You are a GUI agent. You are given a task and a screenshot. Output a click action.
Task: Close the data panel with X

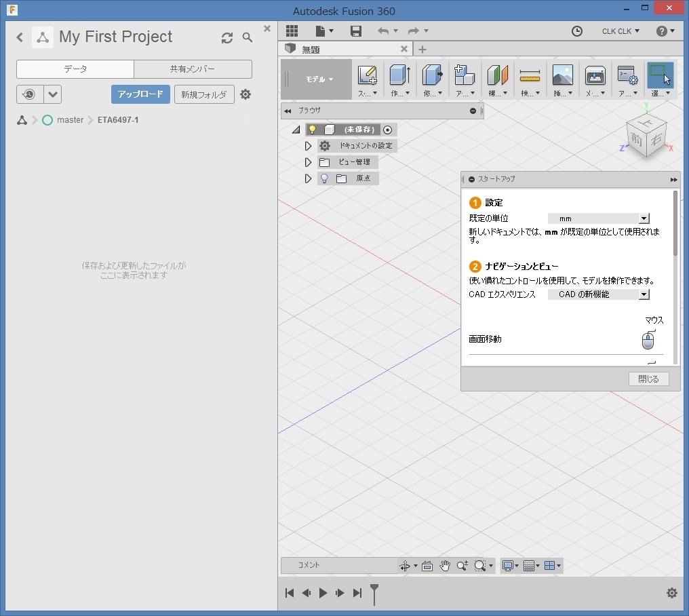pyautogui.click(x=267, y=28)
